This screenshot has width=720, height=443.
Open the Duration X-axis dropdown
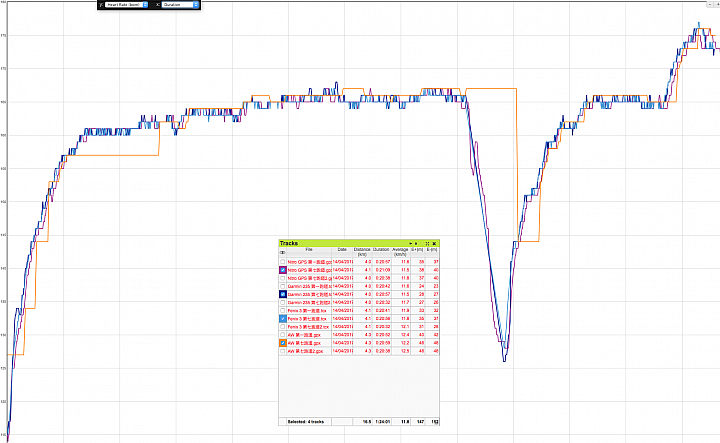pos(180,5)
